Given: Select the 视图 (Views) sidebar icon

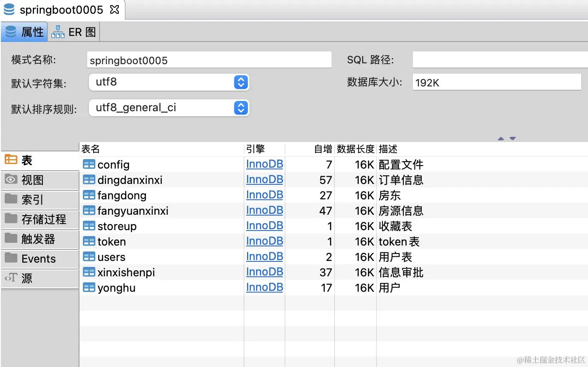Looking at the screenshot, I should (10, 180).
